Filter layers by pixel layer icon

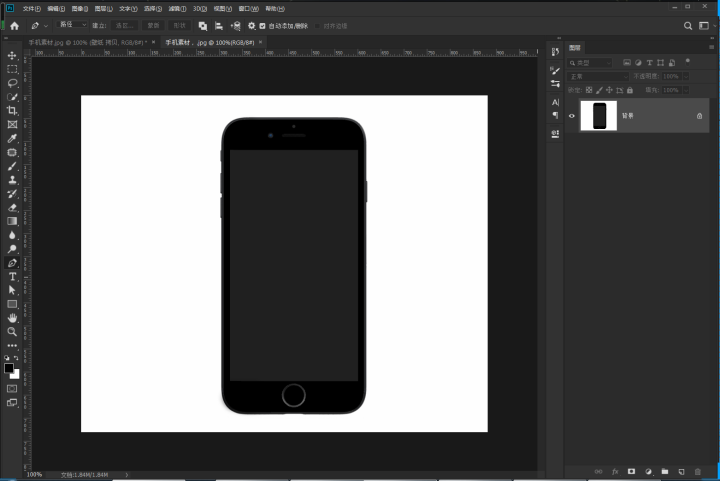[627, 62]
